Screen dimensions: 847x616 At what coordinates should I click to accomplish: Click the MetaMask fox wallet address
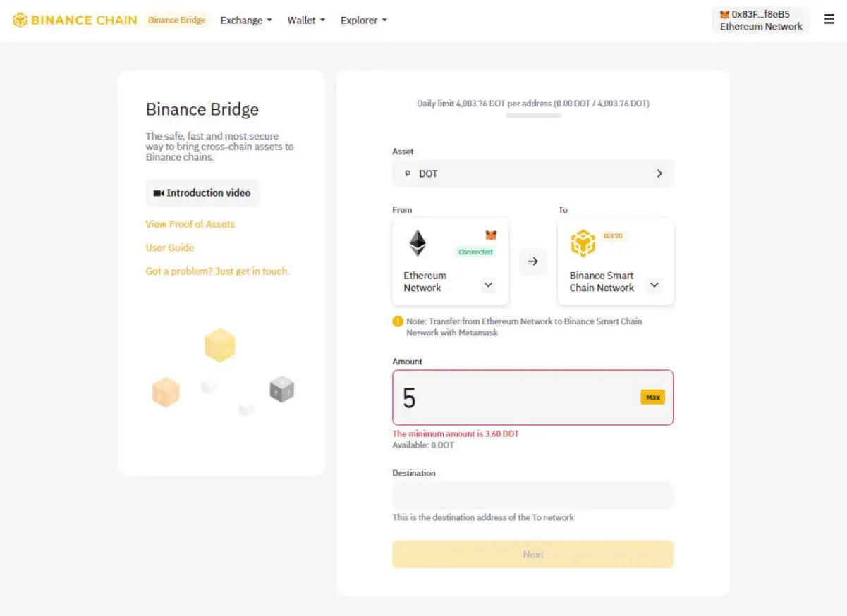pos(760,20)
